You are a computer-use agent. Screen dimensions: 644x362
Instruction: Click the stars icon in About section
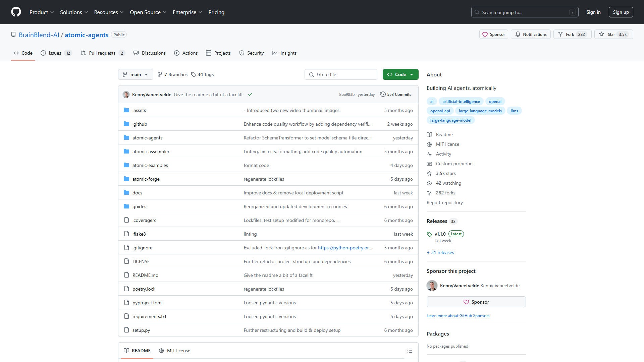tap(429, 173)
